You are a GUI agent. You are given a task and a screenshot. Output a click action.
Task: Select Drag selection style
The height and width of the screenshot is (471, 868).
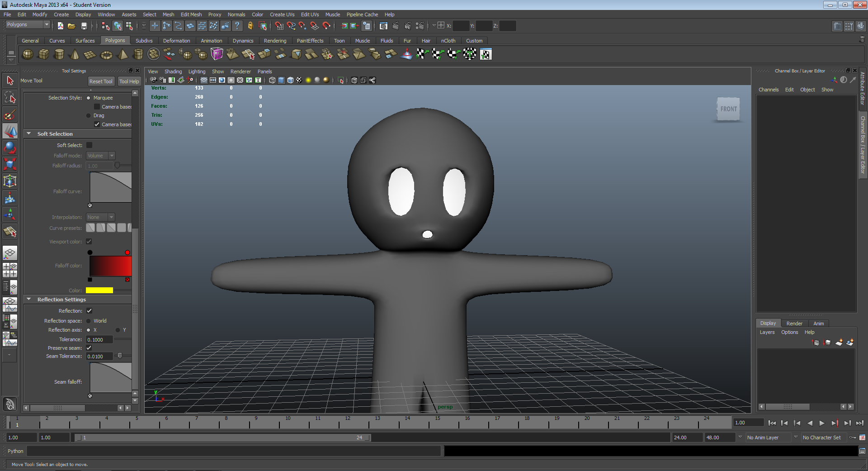[x=89, y=115]
